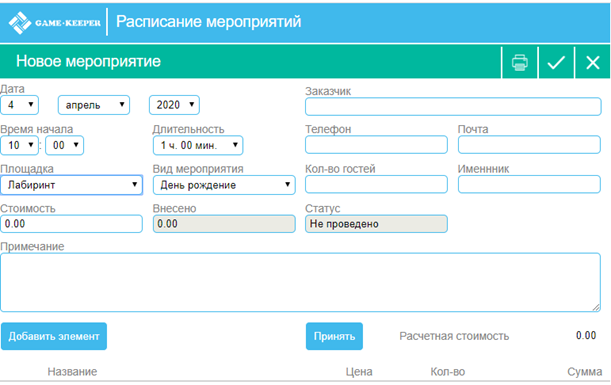Open the day dropdown showing 4
This screenshot has height=385, width=611.
[19, 105]
